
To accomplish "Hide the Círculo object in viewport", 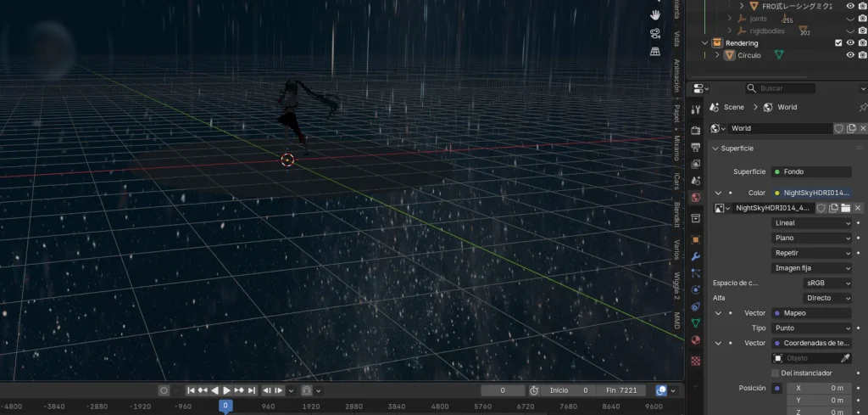I will (x=850, y=55).
